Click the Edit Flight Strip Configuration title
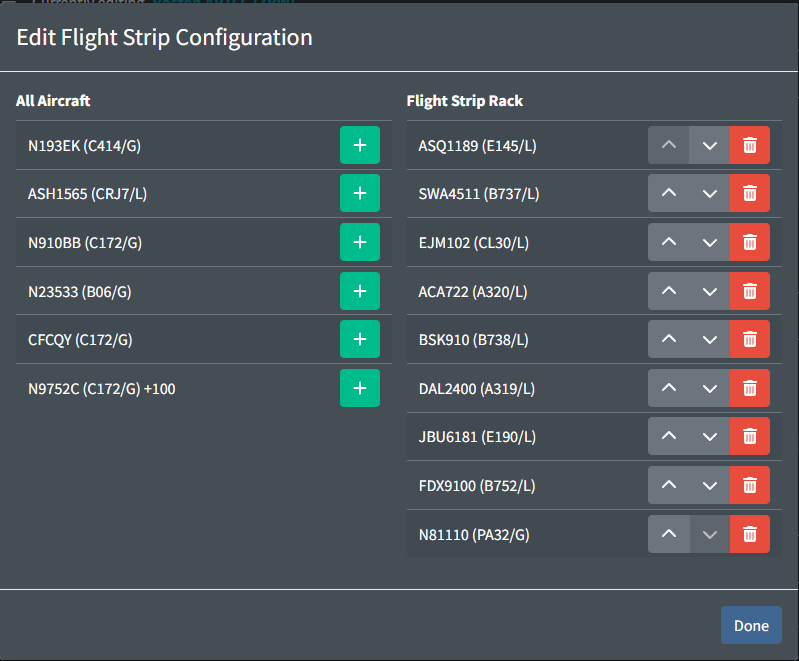The image size is (799, 661). pyautogui.click(x=165, y=37)
